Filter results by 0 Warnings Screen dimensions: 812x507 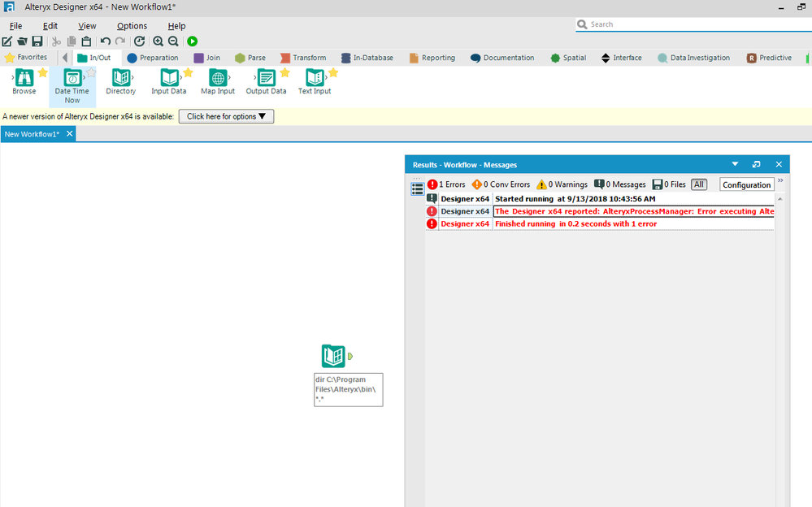[x=562, y=184]
